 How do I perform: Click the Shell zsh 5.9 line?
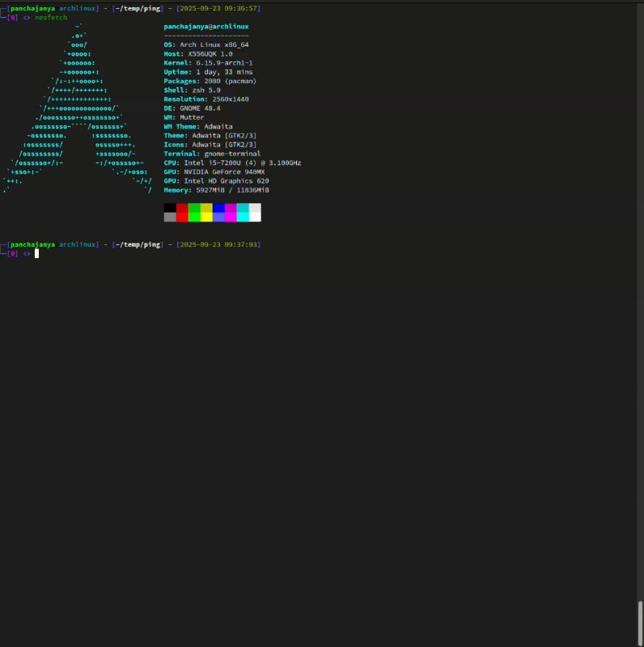coord(192,90)
